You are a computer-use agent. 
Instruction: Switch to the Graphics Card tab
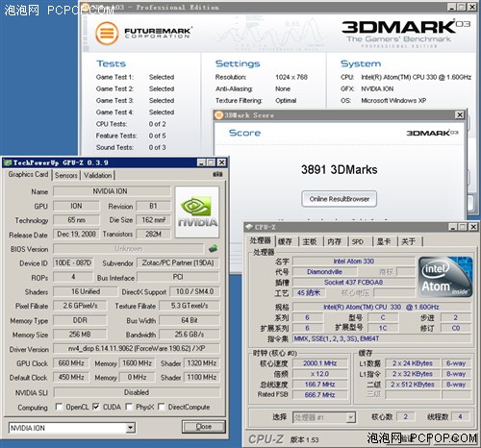point(28,174)
